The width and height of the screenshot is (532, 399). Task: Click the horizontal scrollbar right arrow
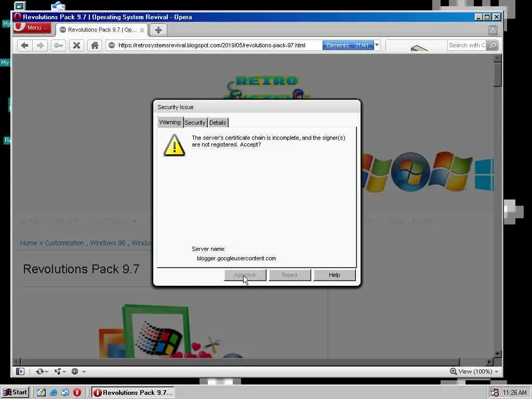point(489,362)
